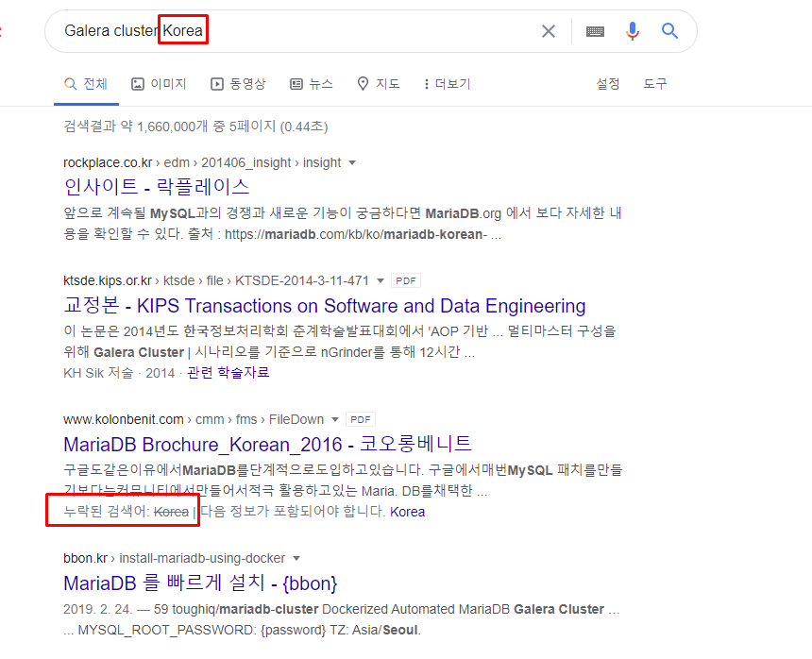Open the 관련 학술자료 link

(228, 373)
